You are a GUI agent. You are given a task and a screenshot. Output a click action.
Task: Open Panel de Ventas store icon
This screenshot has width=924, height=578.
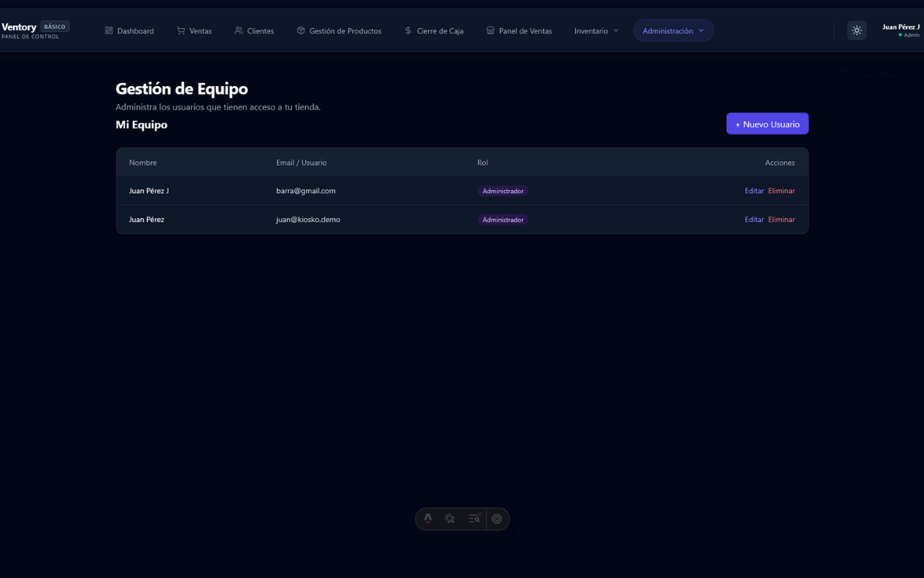click(491, 31)
